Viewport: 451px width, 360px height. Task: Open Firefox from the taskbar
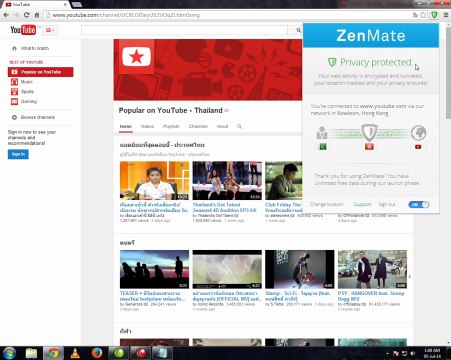(x=97, y=353)
